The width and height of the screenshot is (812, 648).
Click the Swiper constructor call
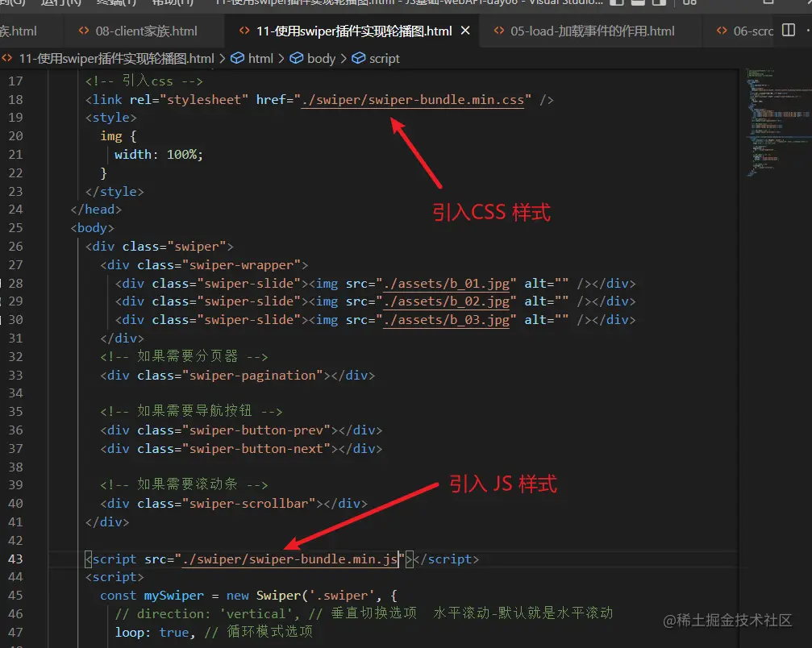[x=279, y=596]
